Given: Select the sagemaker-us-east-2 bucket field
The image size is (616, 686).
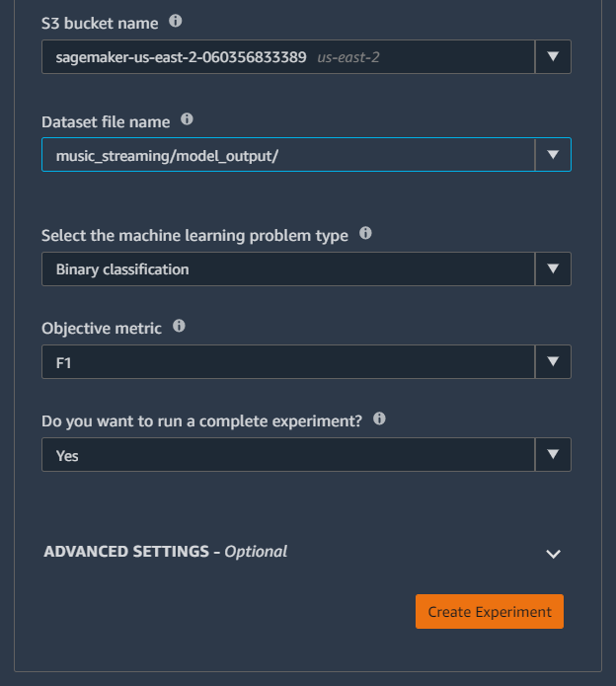Looking at the screenshot, I should point(288,57).
